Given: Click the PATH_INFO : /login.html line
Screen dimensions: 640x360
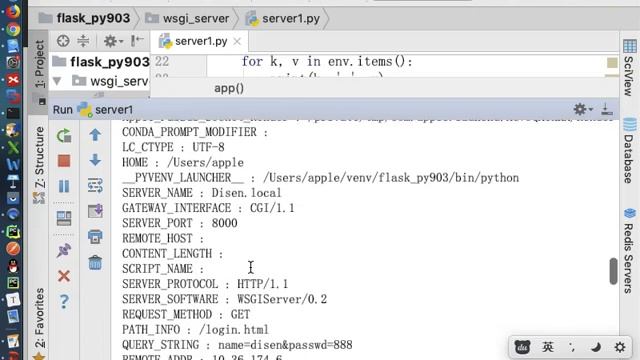Looking at the screenshot, I should coord(195,329).
